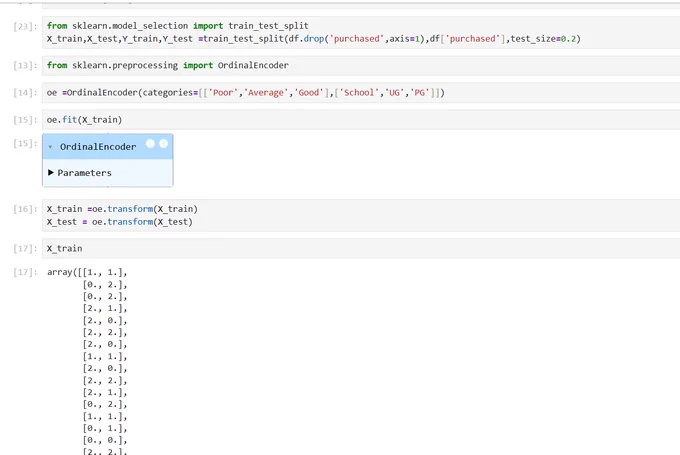Screen dimensions: 680x455
Task: Click into the oe.fit(X_train) cell
Action: click(x=361, y=120)
